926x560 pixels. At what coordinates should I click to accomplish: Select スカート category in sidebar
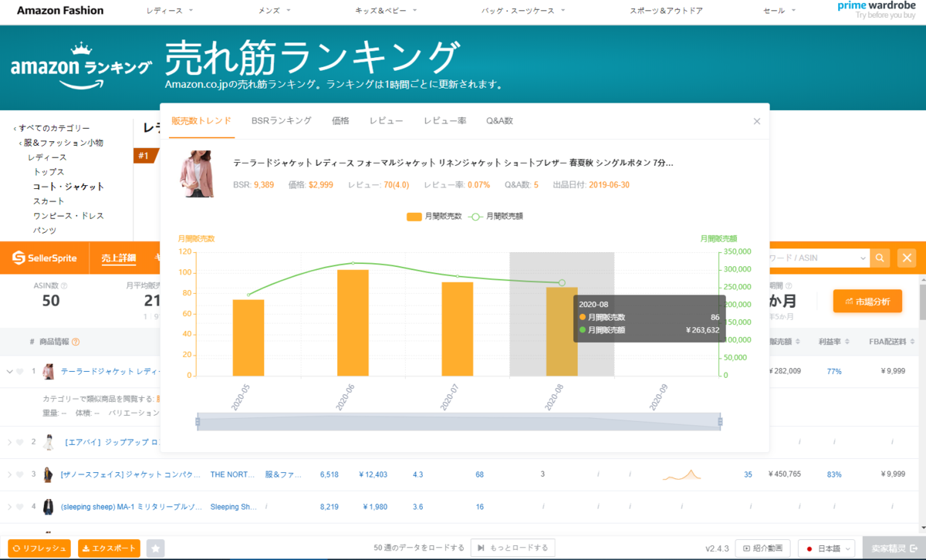[x=49, y=201]
